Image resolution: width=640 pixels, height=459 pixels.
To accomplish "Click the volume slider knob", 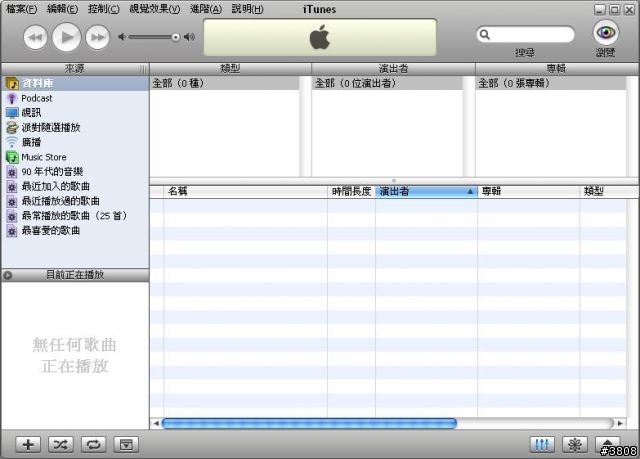I will pos(176,37).
